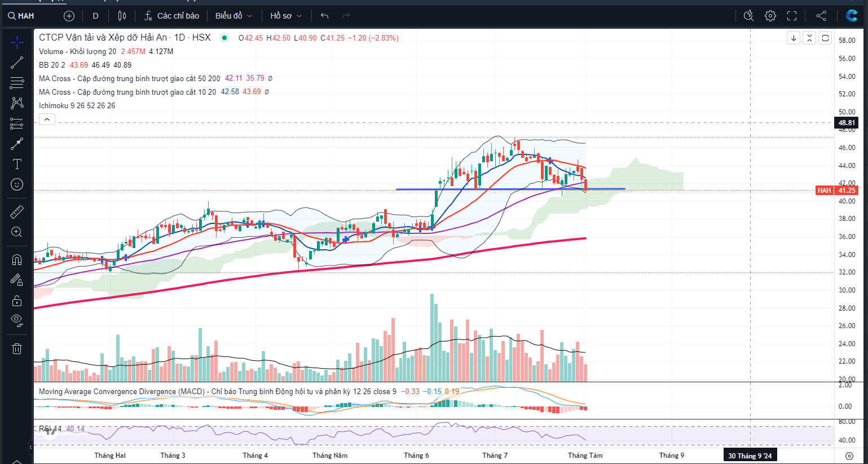Click the change value −1.20 (−2.83%)
Image resolution: width=868 pixels, height=464 pixels.
point(373,38)
